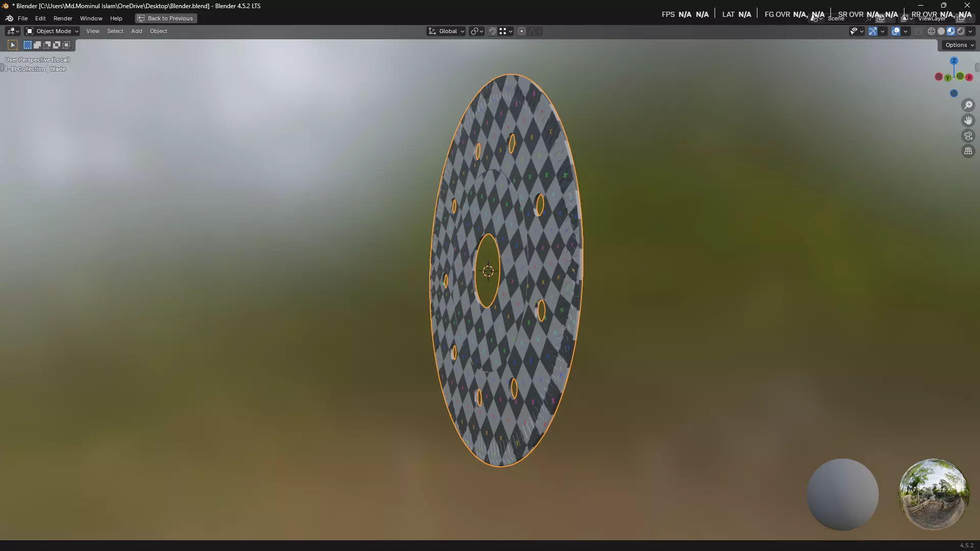This screenshot has width=980, height=551.
Task: Choose Set New Selection mode icon
Action: coord(28,45)
